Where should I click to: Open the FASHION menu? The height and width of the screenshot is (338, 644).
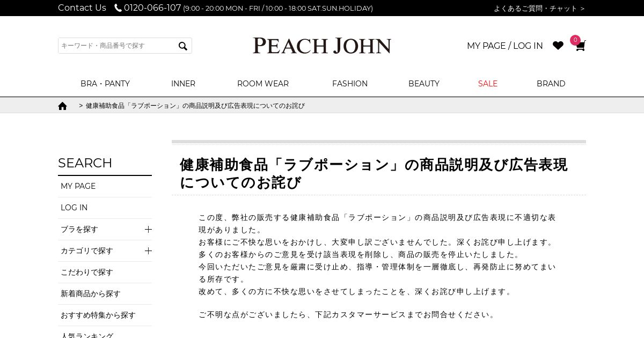click(x=350, y=84)
